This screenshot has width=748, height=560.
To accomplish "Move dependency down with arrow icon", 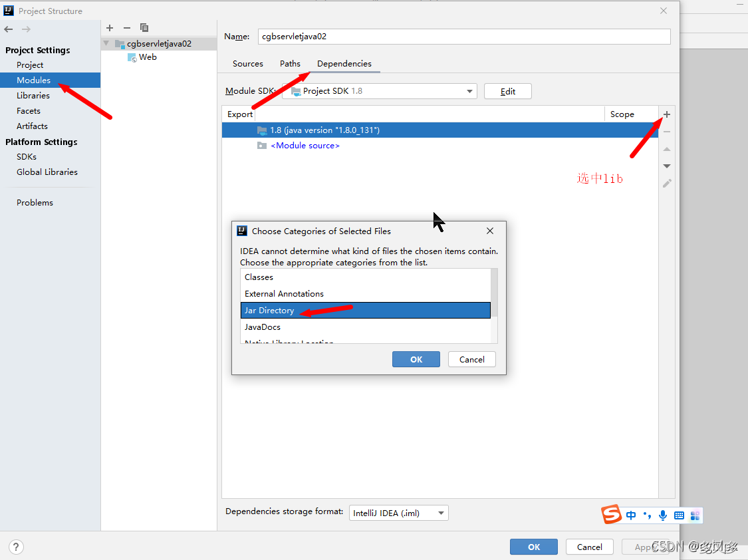I will 667,166.
